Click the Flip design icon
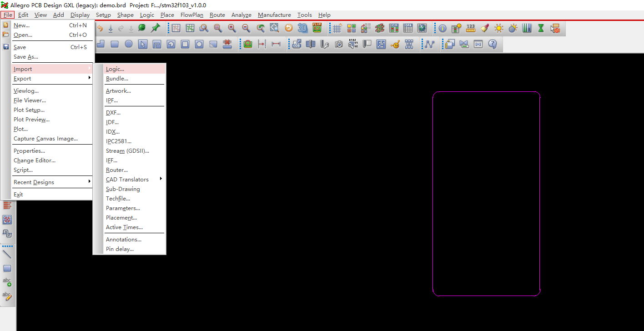644x331 pixels. pos(317,28)
